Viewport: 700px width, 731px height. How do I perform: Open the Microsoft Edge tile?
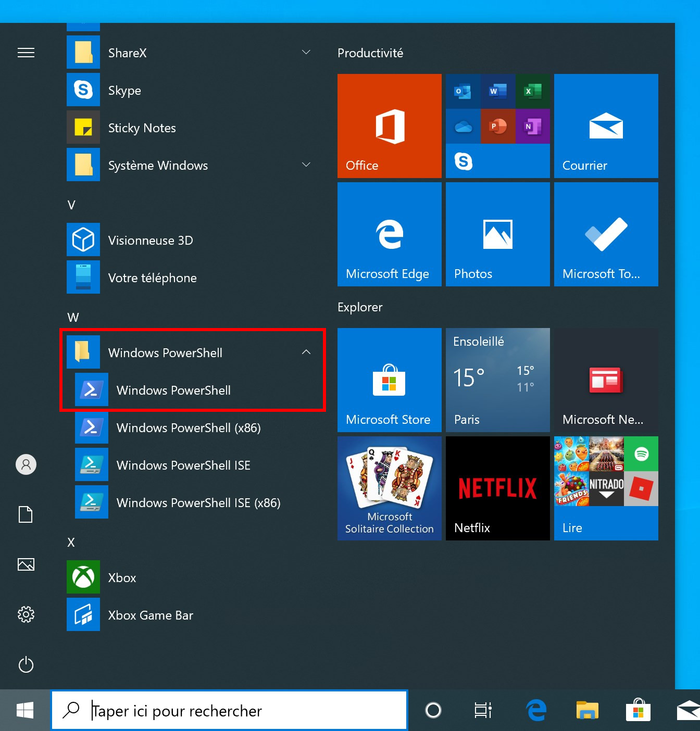pyautogui.click(x=390, y=234)
